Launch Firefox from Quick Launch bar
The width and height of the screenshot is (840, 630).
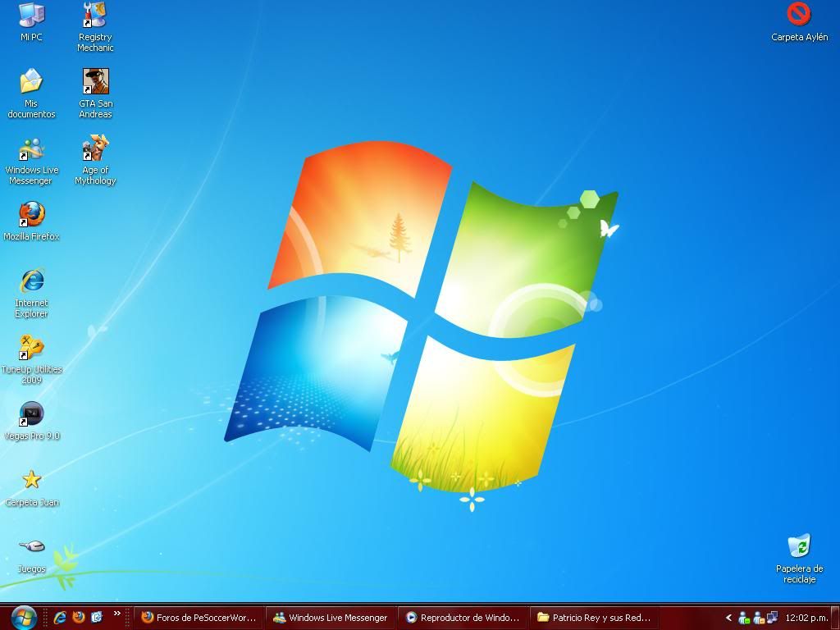78,618
